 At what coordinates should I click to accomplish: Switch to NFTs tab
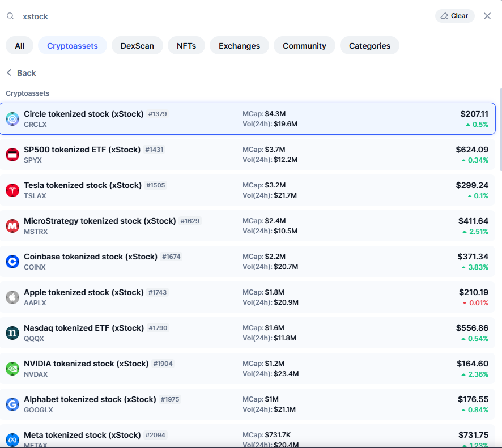click(x=186, y=46)
